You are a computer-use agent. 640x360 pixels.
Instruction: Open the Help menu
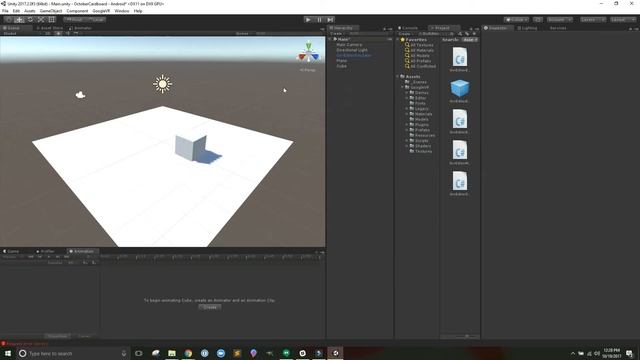coord(138,11)
